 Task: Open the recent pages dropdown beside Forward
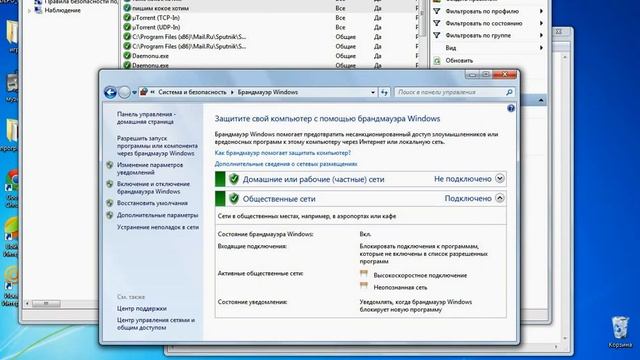click(x=134, y=93)
